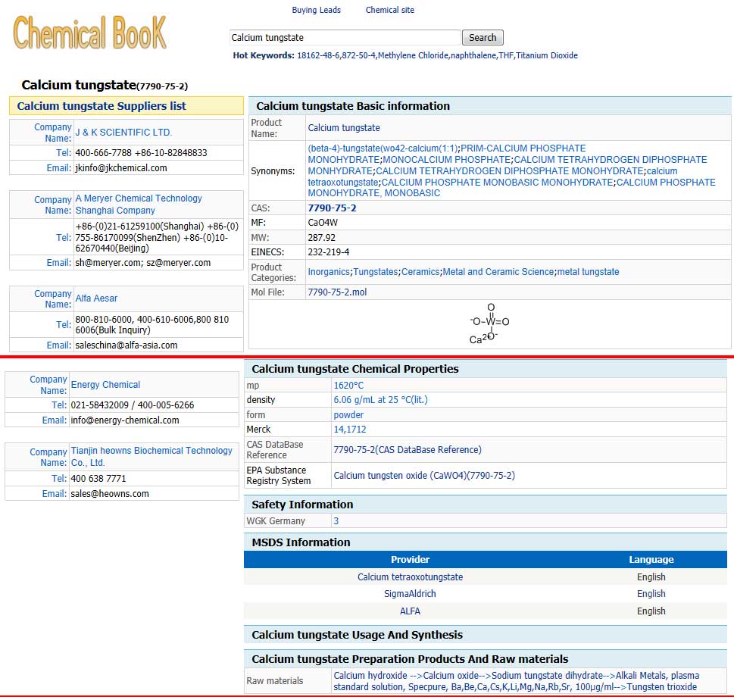Open the Tungstates product category
Screen dimensions: 734x700
(x=376, y=271)
